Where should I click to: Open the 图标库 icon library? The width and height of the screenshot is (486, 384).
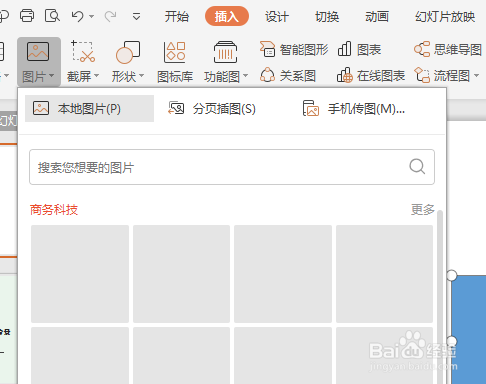[175, 62]
